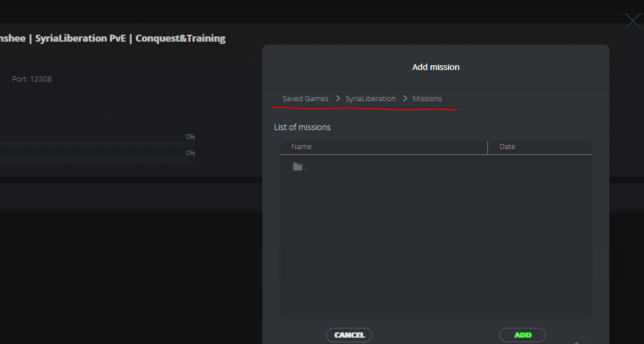The image size is (644, 344).
Task: Select the Missions breadcrumb
Action: [x=427, y=99]
